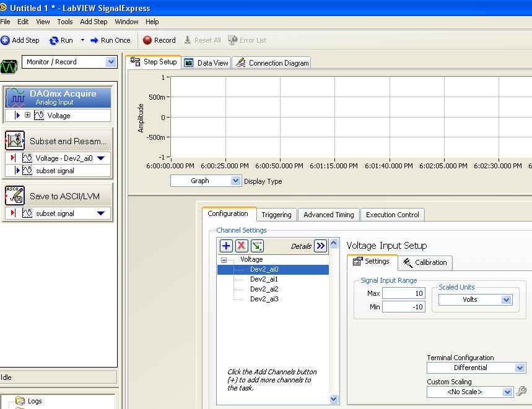Click the blue plus Add Channels button
The height and width of the screenshot is (409, 532).
[x=226, y=246]
